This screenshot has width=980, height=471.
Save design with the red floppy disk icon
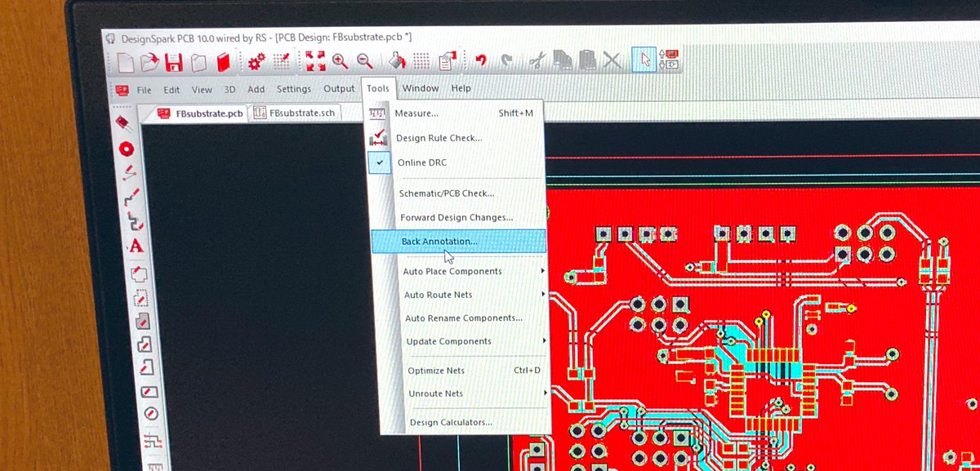click(173, 62)
